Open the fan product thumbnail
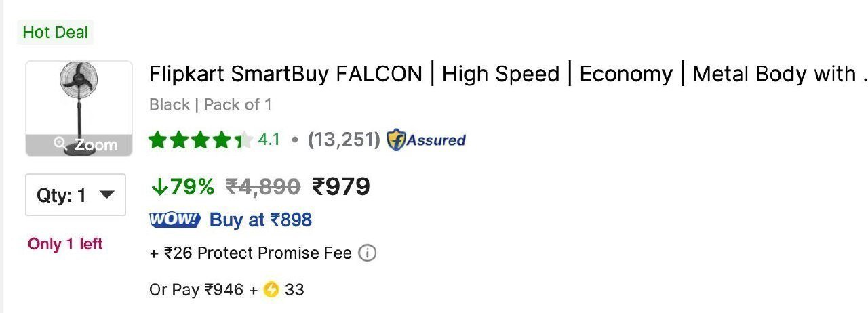 (79, 108)
